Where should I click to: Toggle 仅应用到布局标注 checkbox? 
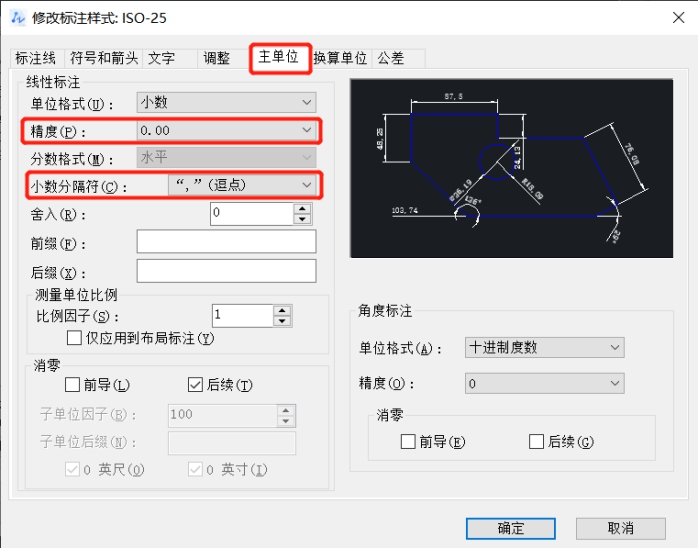(x=74, y=338)
